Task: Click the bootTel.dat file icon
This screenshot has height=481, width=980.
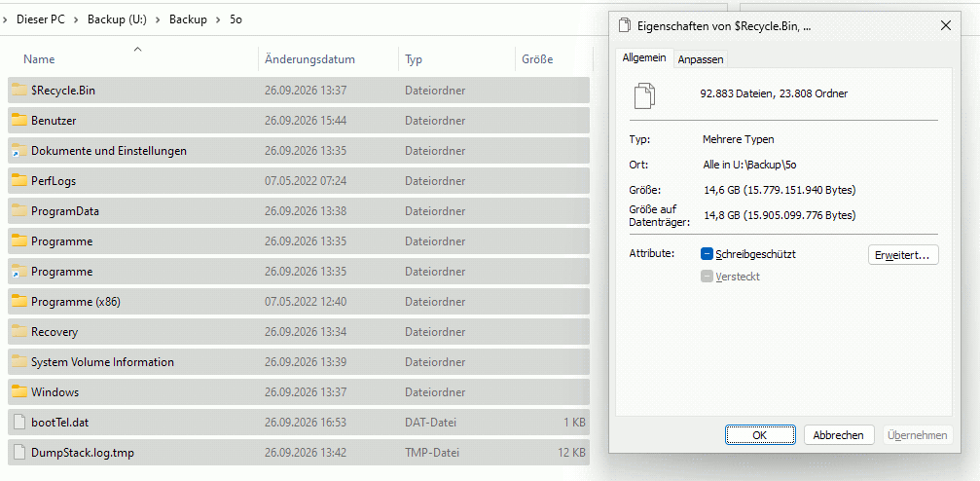Action: coord(19,423)
